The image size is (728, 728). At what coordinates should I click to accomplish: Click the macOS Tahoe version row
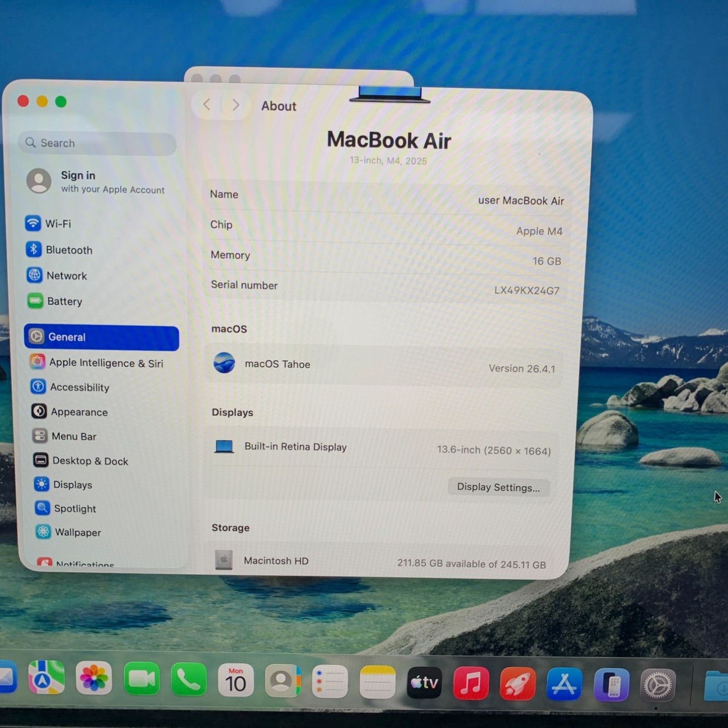click(384, 366)
